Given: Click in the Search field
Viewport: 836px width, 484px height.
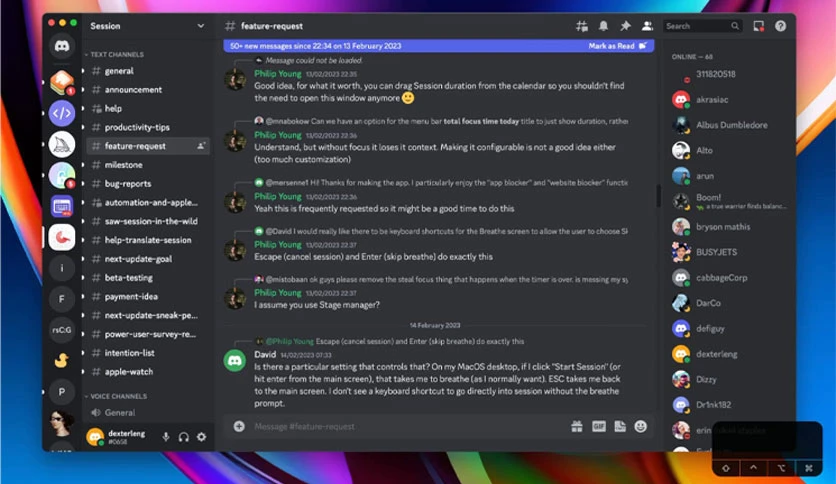Looking at the screenshot, I should (703, 26).
